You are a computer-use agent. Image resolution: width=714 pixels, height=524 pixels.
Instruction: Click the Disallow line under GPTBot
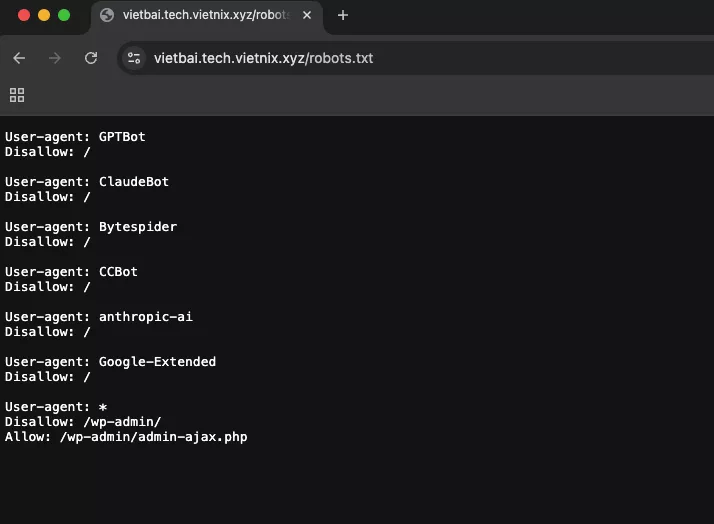coord(48,152)
